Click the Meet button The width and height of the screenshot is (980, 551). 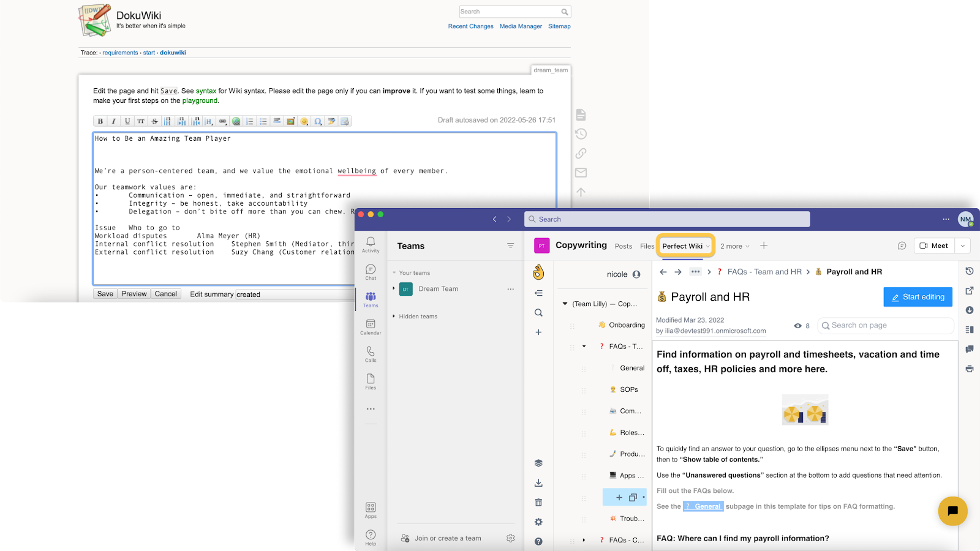coord(934,246)
